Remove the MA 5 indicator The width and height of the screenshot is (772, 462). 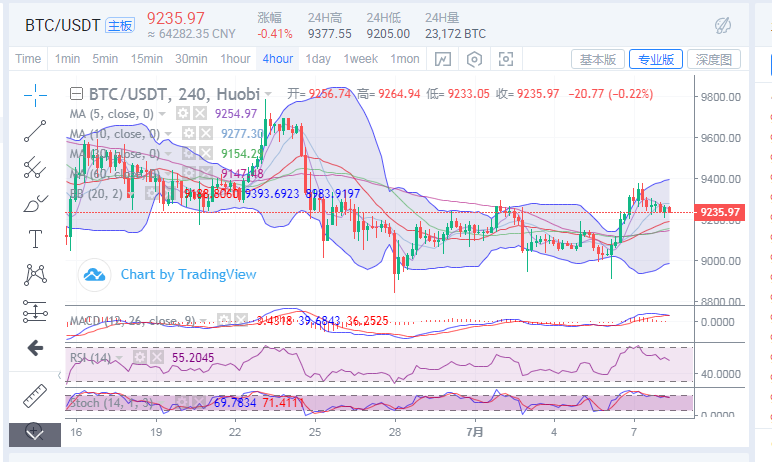199,114
